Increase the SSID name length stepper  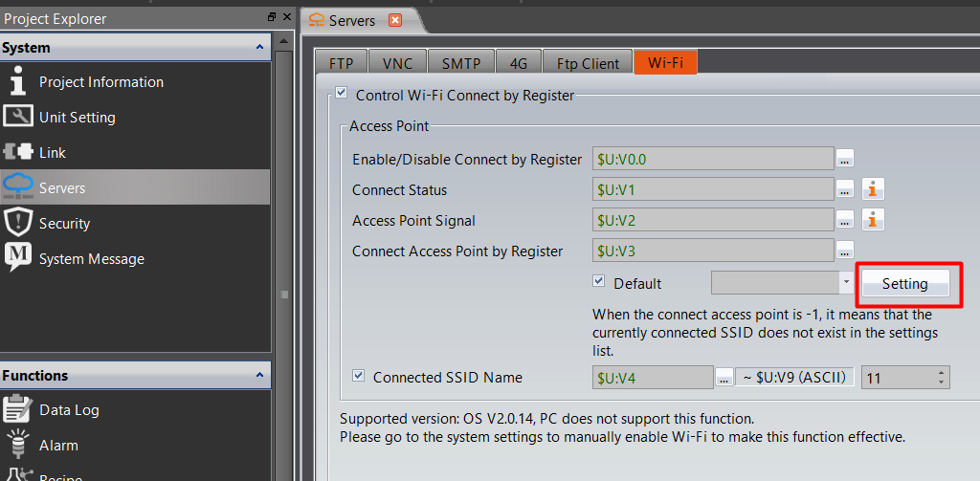(942, 373)
